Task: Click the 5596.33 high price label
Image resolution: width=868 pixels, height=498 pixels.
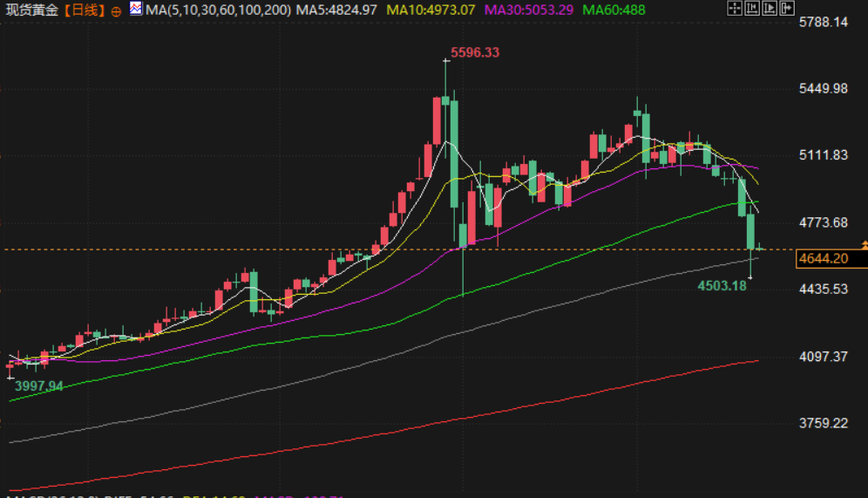Action: click(475, 52)
